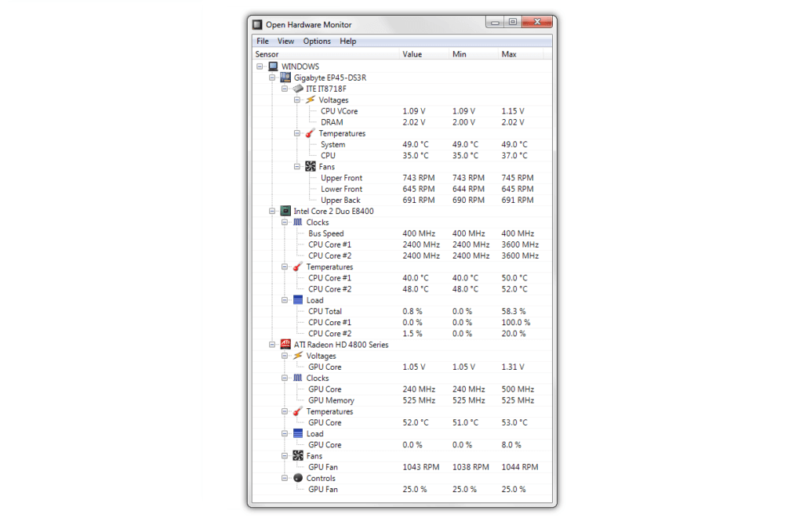
Task: Click the Fans icon under ATI Radeon
Action: tap(298, 456)
